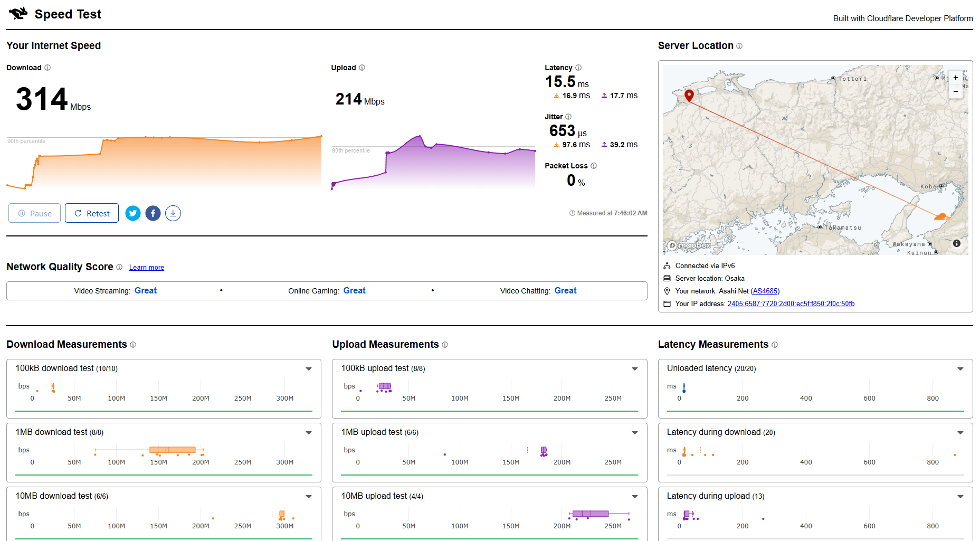Click the IPv6 address link
The width and height of the screenshot is (980, 541).
click(x=791, y=303)
